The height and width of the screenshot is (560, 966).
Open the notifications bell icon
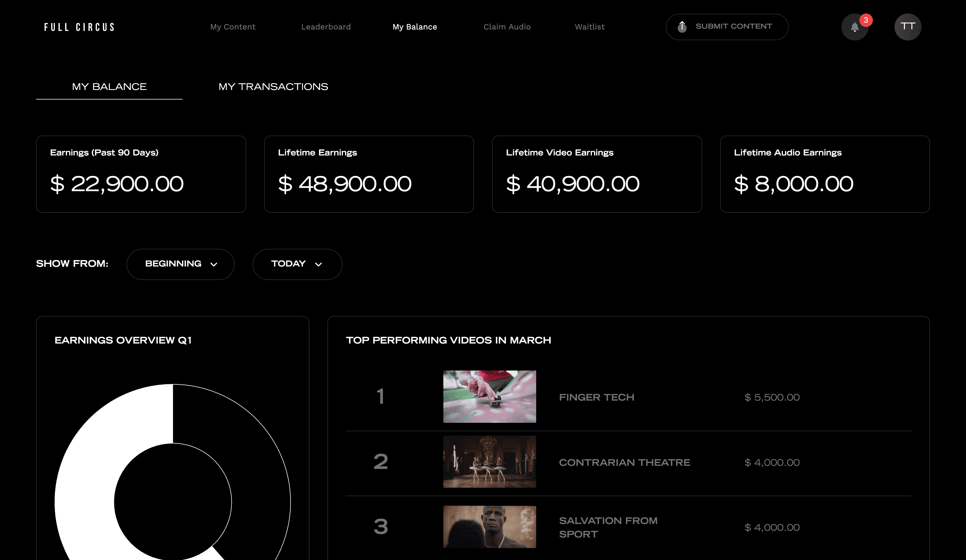click(854, 27)
